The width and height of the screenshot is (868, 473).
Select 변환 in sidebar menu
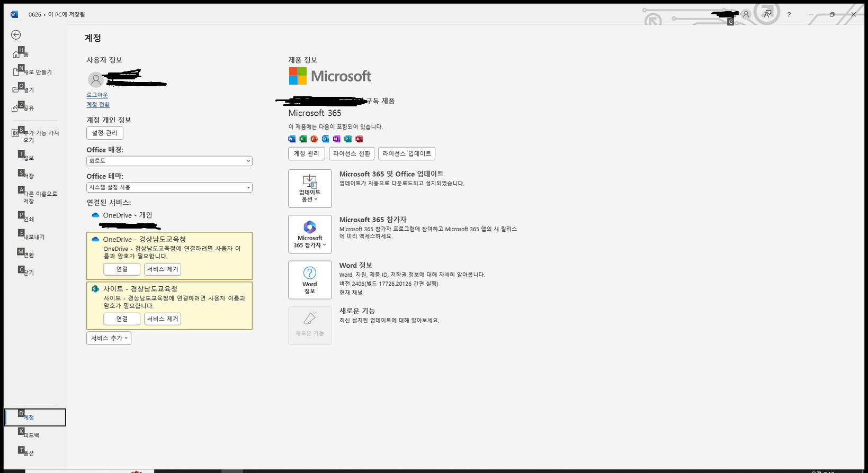tap(35, 254)
